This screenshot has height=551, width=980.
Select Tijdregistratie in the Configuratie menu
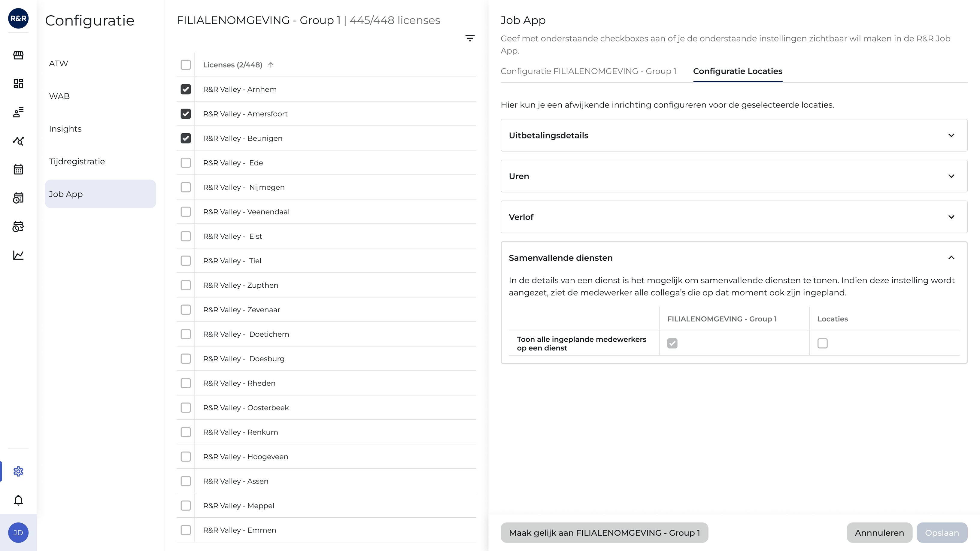coord(77,161)
